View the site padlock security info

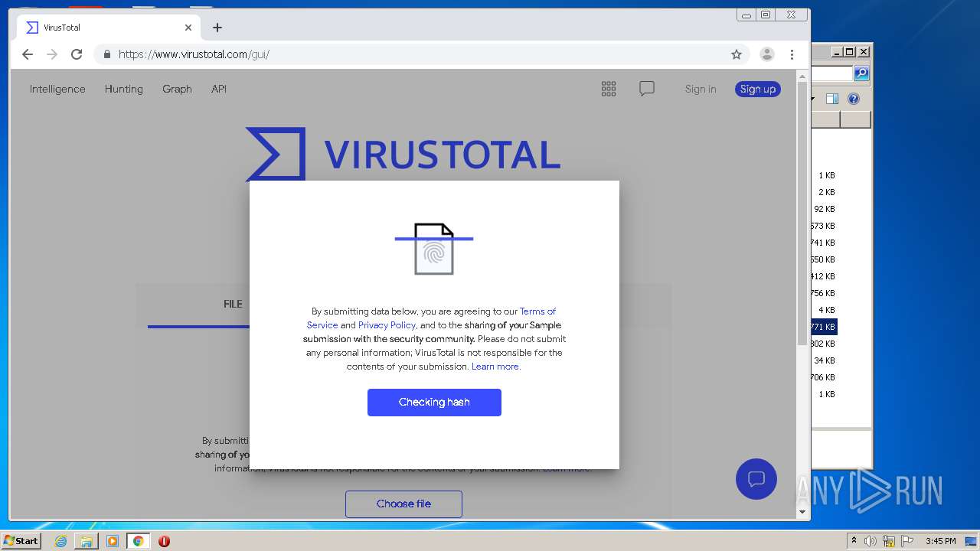[106, 54]
